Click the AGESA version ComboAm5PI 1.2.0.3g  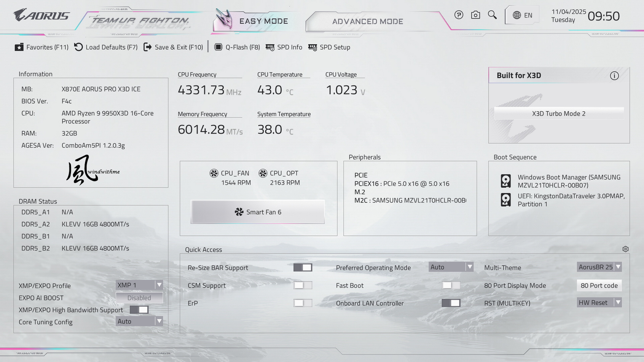93,146
